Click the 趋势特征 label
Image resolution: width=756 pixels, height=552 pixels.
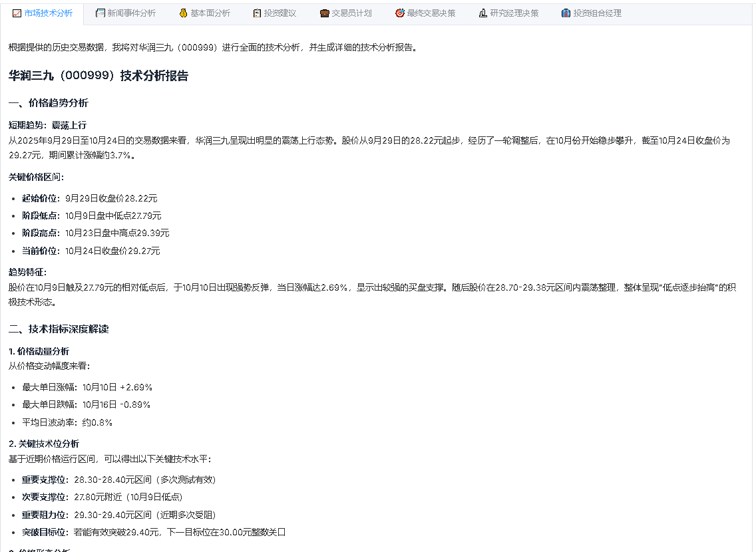pyautogui.click(x=27, y=272)
